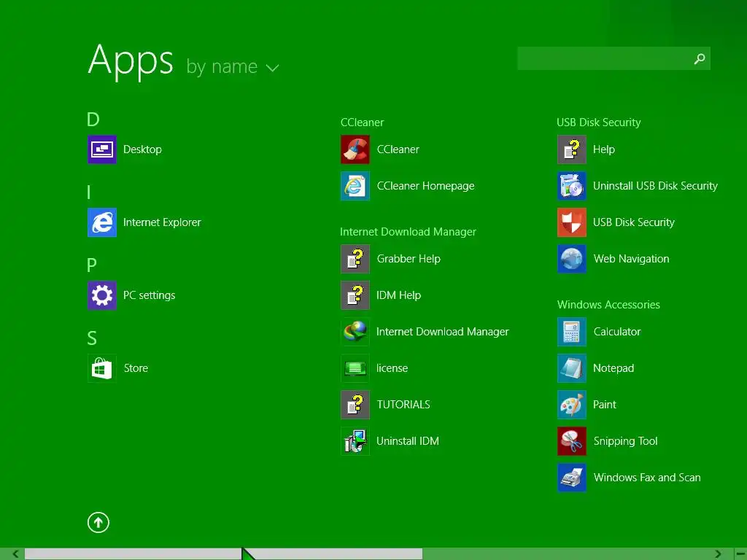The height and width of the screenshot is (560, 747).
Task: Click the CCleaner group heading
Action: tap(362, 122)
